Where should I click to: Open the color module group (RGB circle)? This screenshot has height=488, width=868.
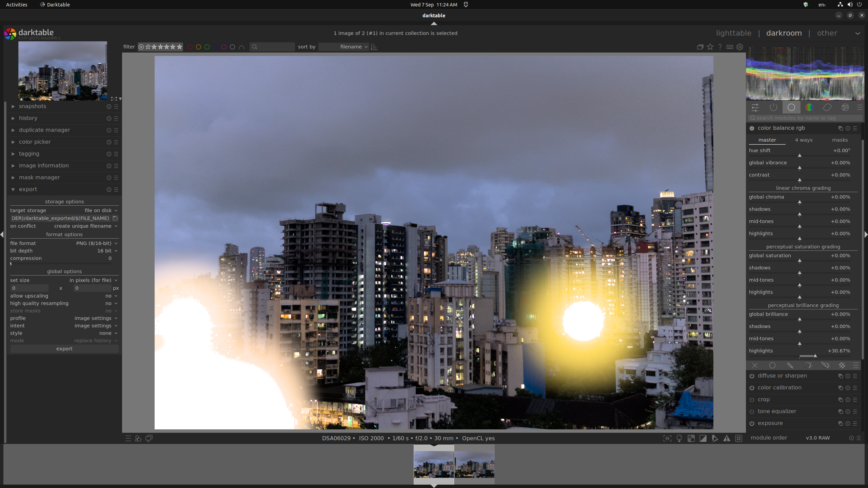tap(809, 107)
